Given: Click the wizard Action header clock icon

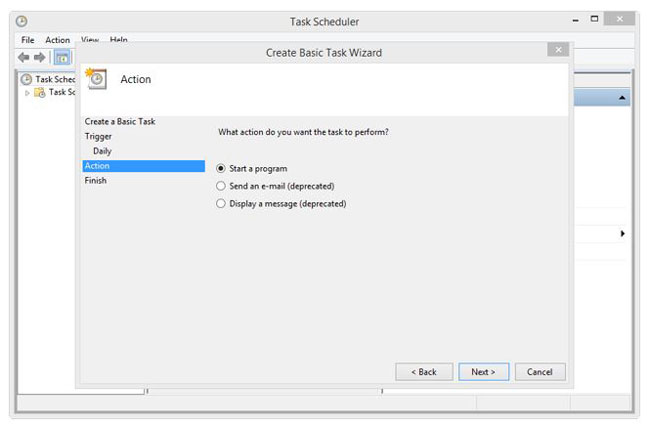Looking at the screenshot, I should point(98,79).
